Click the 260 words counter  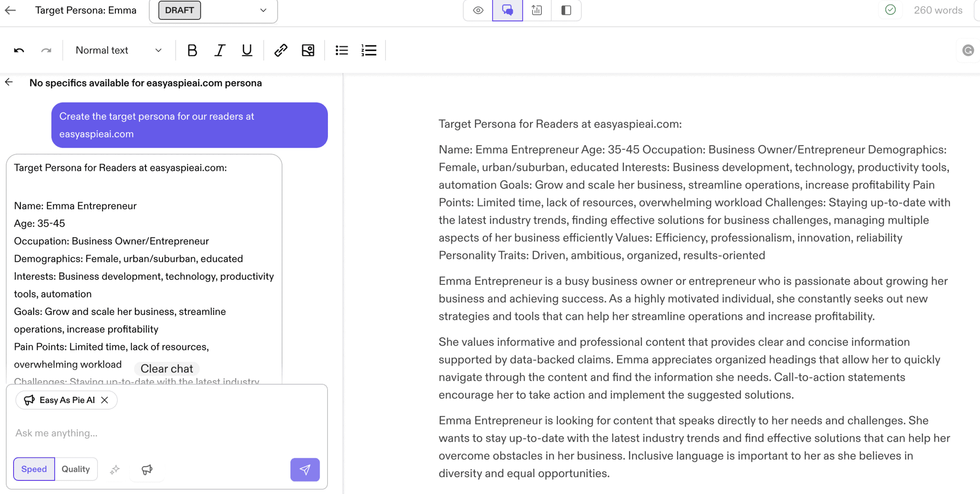(938, 10)
